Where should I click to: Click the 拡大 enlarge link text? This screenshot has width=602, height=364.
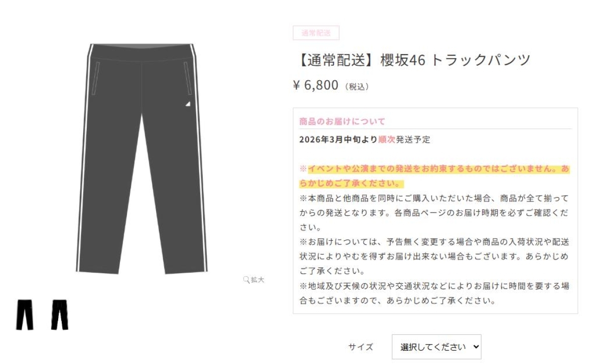tap(257, 280)
